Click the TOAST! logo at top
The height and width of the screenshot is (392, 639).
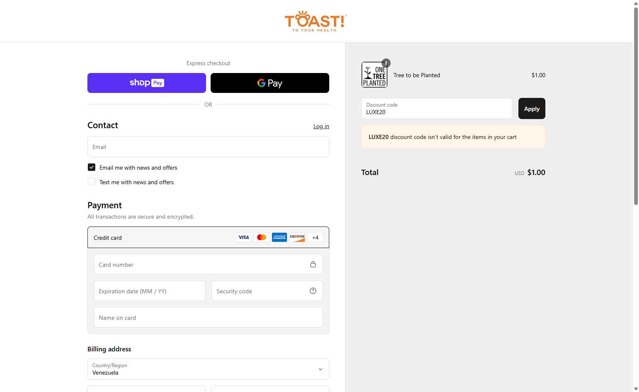click(x=315, y=21)
